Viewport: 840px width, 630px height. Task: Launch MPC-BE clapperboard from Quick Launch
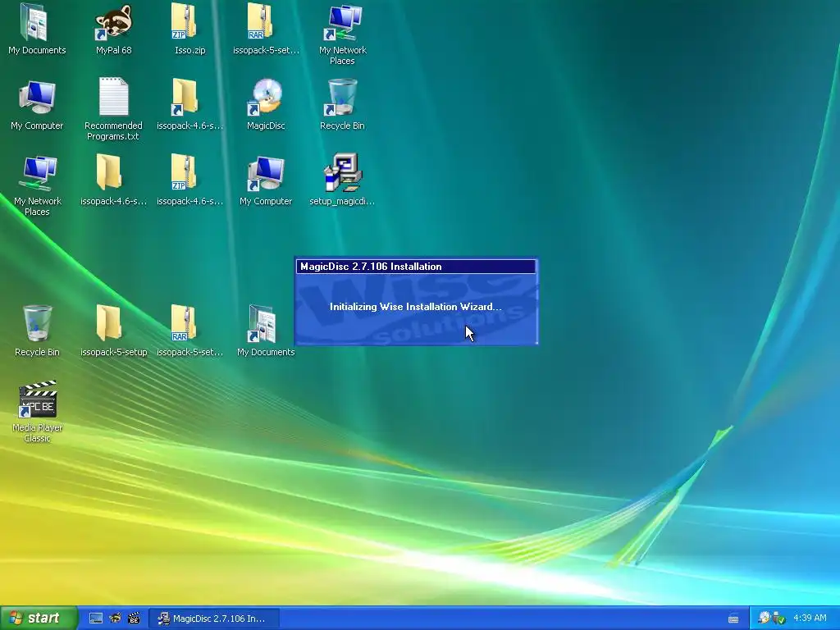point(134,619)
